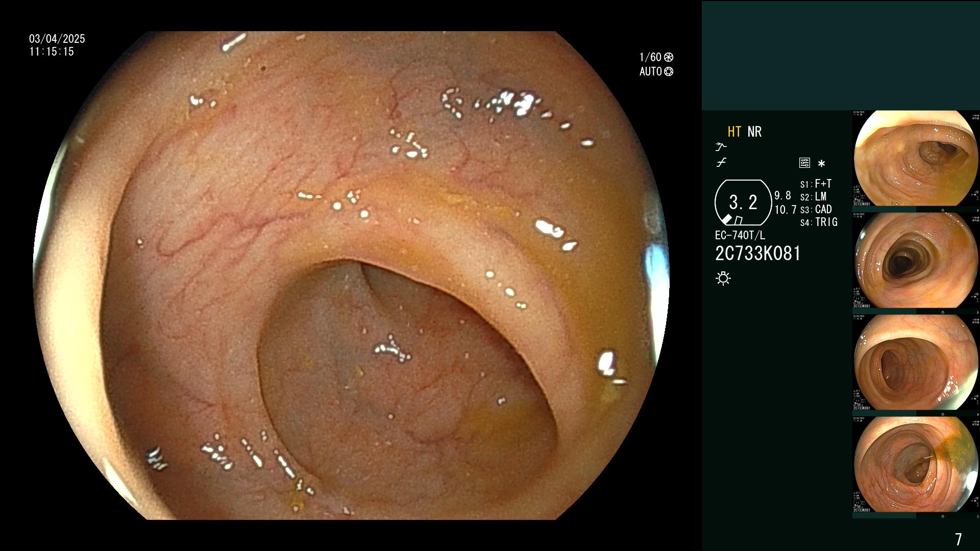
Task: Open the first captured thumbnail with narrow lumen
Action: 916,158
